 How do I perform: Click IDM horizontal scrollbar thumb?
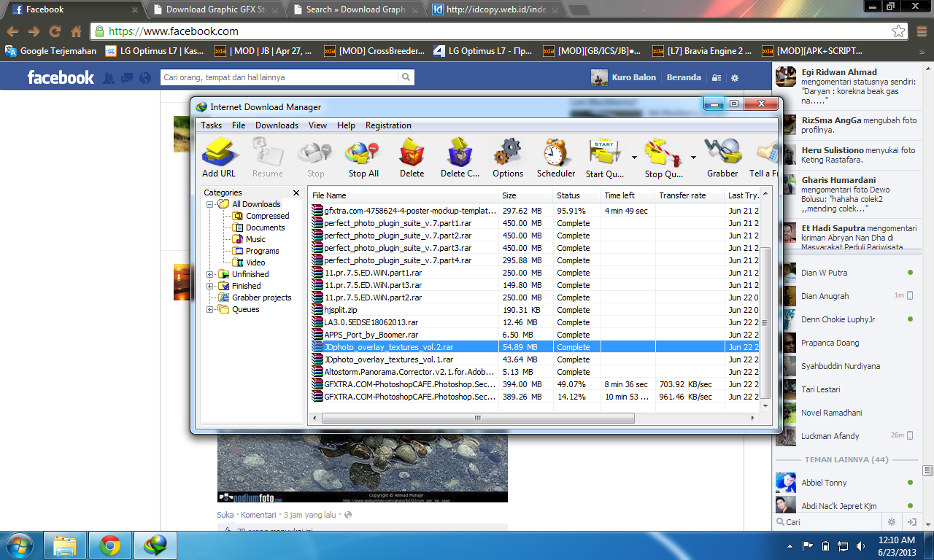tap(477, 419)
